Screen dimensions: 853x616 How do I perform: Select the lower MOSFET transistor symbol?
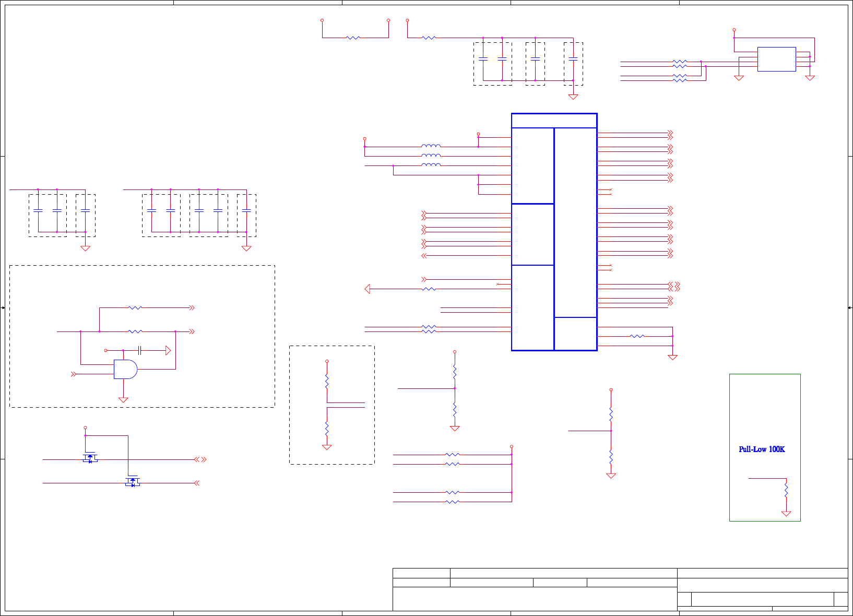tap(133, 481)
